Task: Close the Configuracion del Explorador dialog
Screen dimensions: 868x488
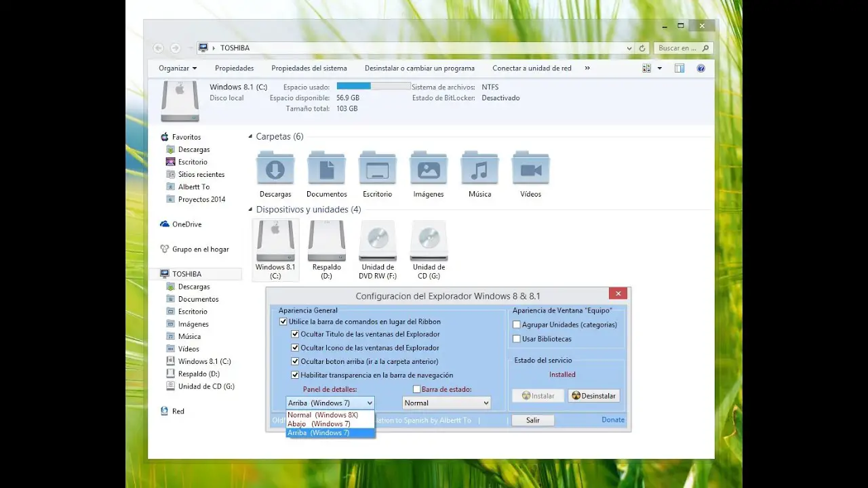Action: [x=618, y=293]
